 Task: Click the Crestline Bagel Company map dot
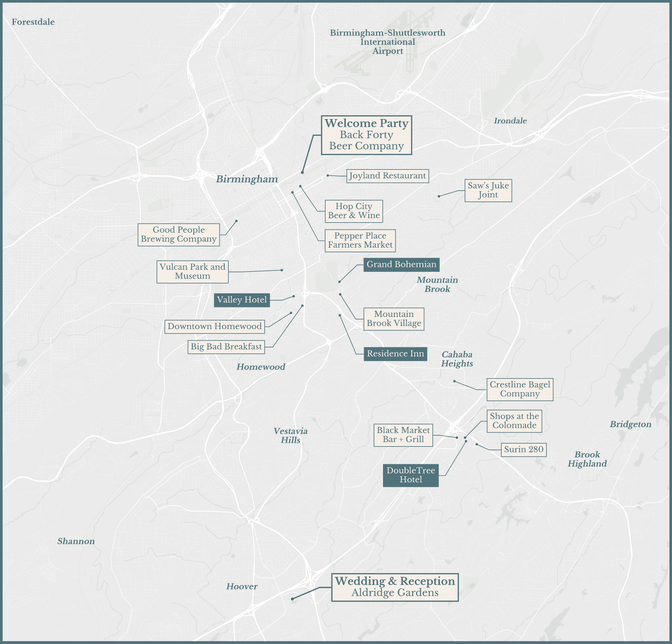coord(454,381)
